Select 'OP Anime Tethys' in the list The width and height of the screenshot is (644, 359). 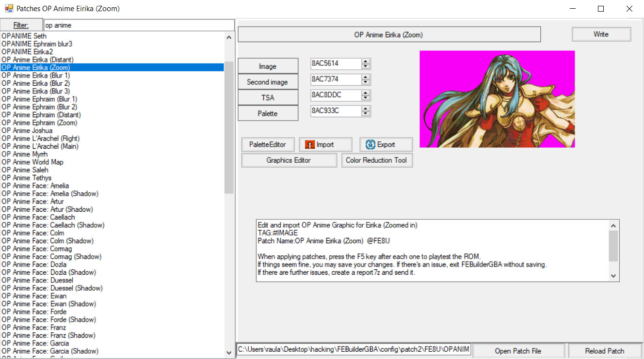[113, 178]
